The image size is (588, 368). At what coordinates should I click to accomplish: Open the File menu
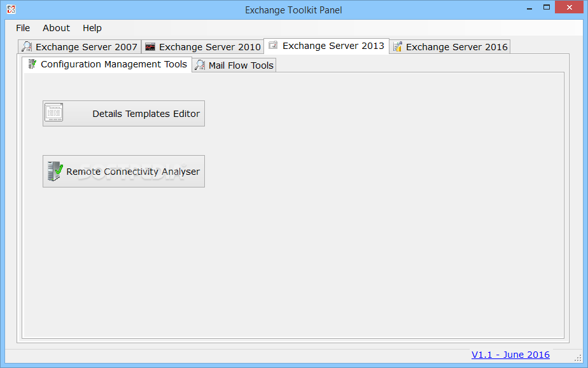click(23, 28)
